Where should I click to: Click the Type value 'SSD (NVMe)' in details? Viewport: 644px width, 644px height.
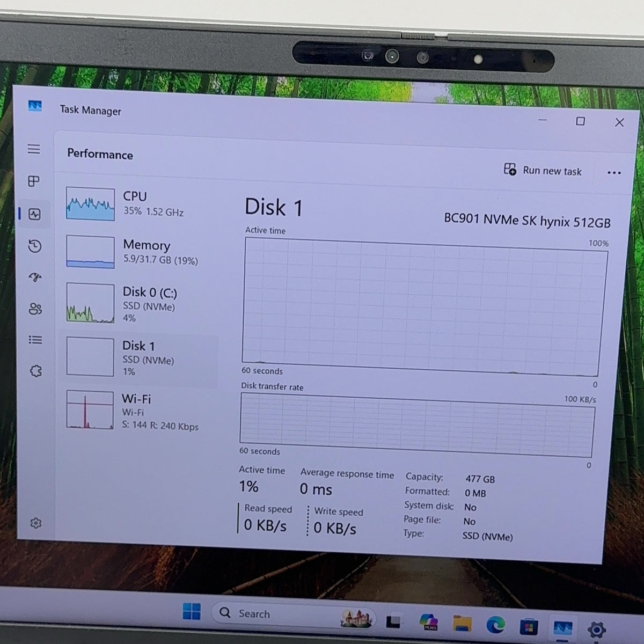click(x=487, y=536)
